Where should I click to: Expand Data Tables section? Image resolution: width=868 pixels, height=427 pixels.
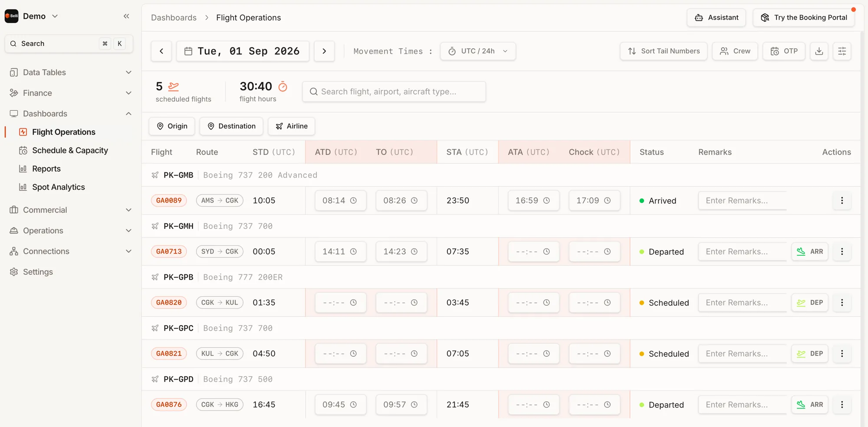point(70,72)
